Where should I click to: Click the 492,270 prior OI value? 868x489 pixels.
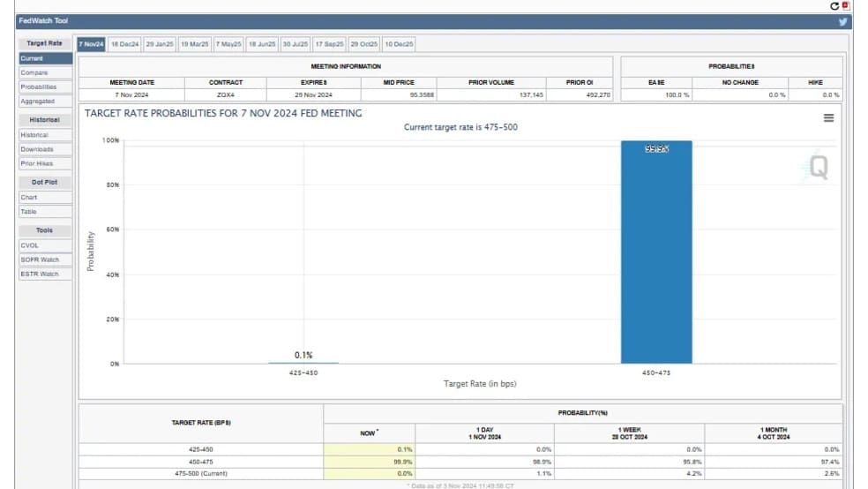[598, 94]
